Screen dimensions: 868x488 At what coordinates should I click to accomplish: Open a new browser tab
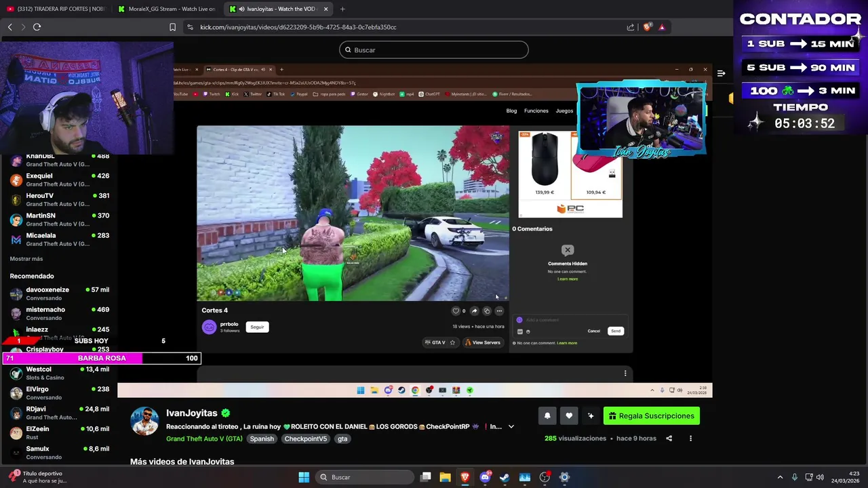pos(342,9)
